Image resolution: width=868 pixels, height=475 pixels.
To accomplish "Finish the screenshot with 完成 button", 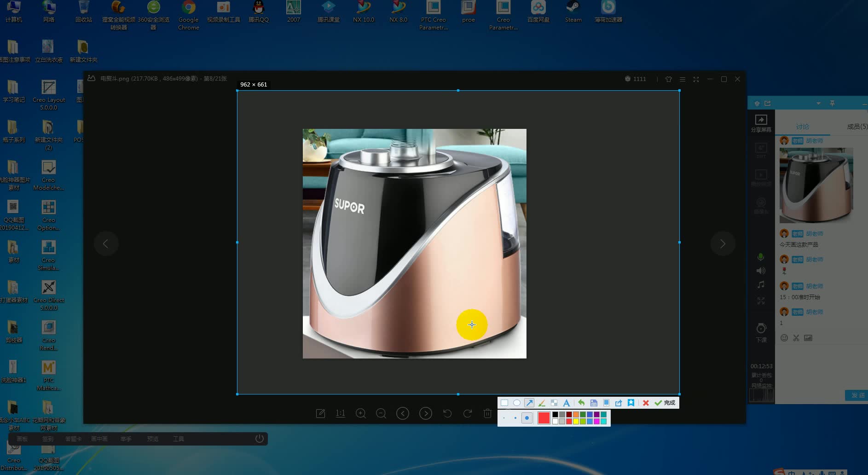I will click(665, 403).
